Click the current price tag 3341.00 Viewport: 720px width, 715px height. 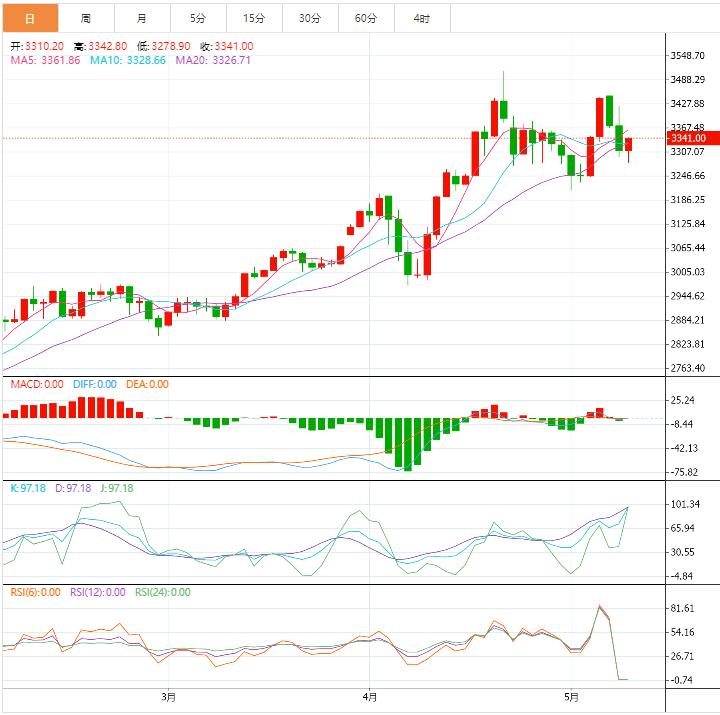[x=688, y=138]
